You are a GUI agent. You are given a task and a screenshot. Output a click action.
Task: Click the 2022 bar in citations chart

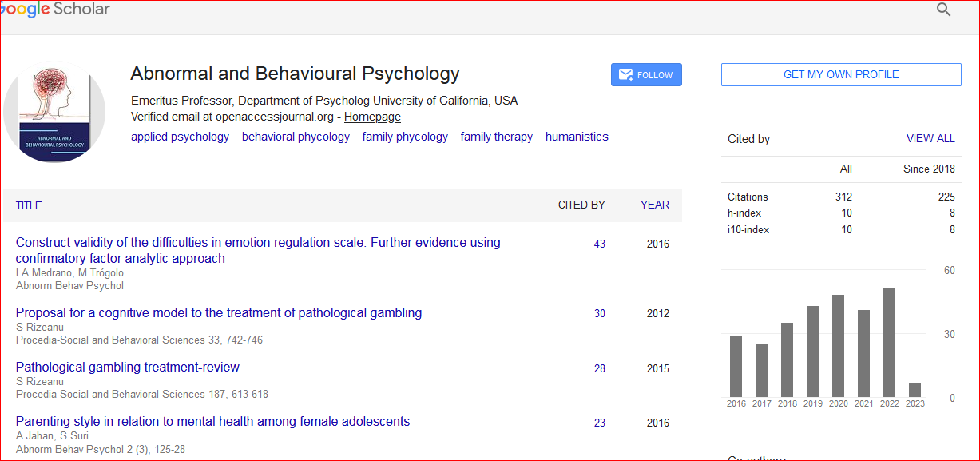click(889, 343)
